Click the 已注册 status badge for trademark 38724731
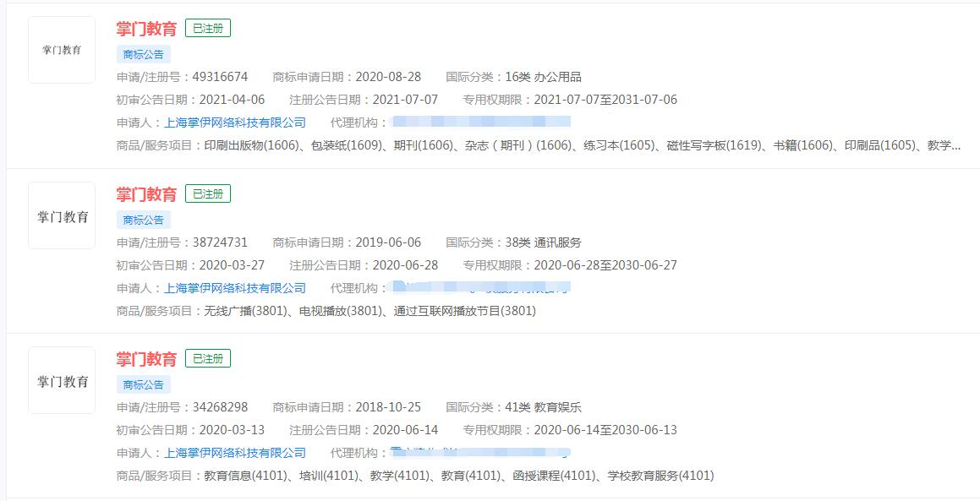The height and width of the screenshot is (501, 980). [x=208, y=194]
